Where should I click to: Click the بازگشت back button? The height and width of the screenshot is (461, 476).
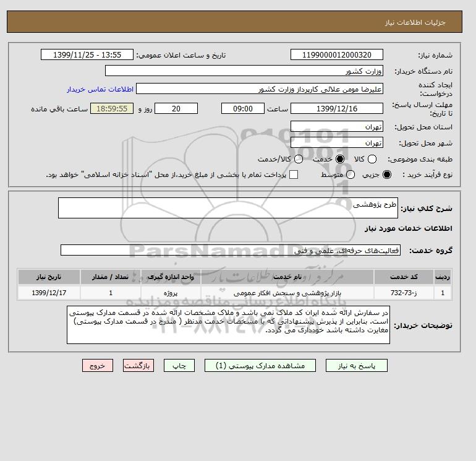tap(138, 366)
